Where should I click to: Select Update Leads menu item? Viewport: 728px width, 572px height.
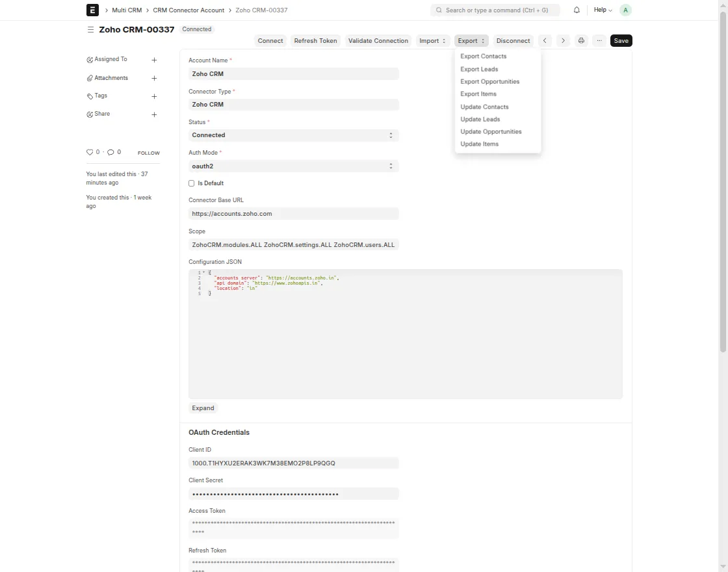[x=480, y=120]
